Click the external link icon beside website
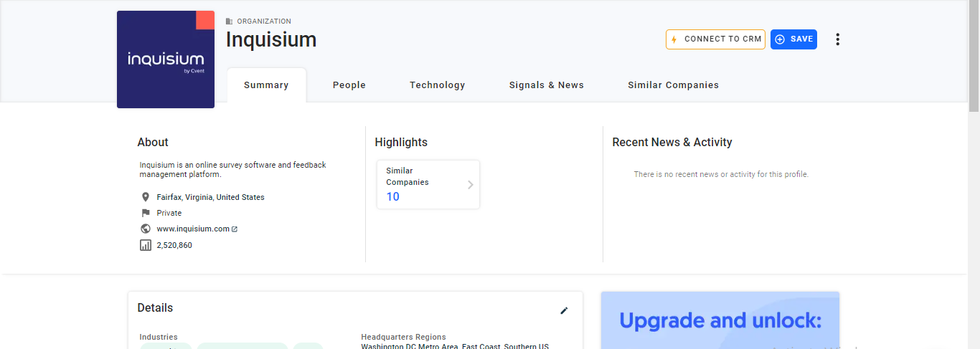This screenshot has width=980, height=349. pos(235,229)
